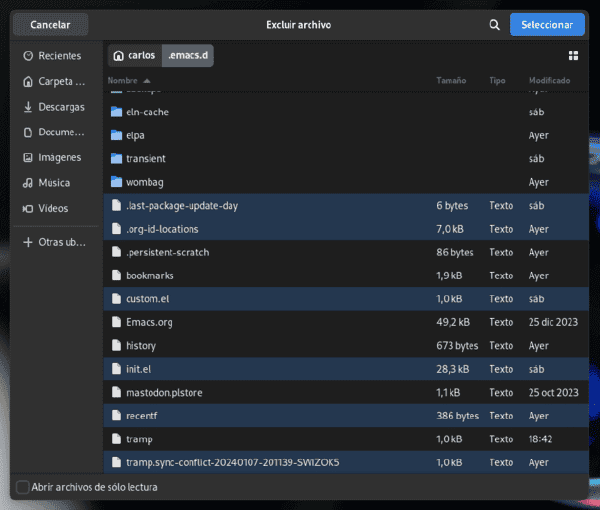Sort by the Nombre column header
The image size is (600, 510).
[x=129, y=81]
